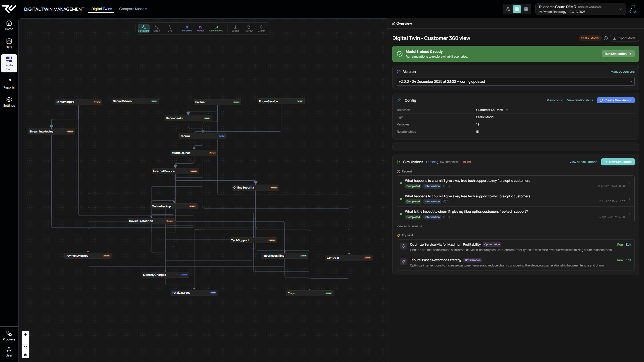Select the Flowchart view icon

(x=144, y=28)
